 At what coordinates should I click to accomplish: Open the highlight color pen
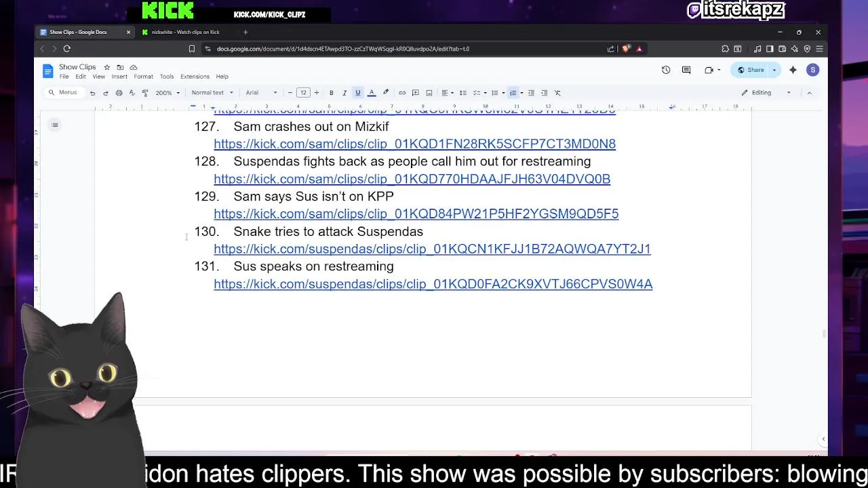coord(386,93)
